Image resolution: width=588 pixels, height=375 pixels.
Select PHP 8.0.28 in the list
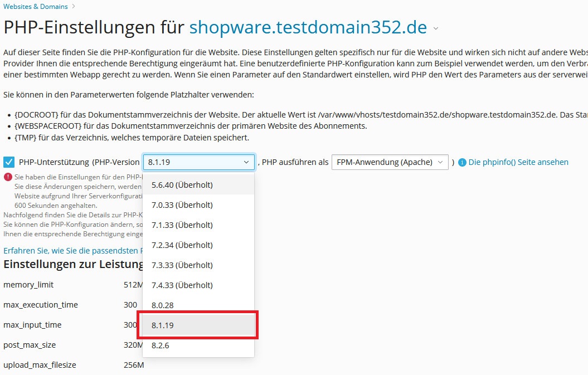[198, 305]
